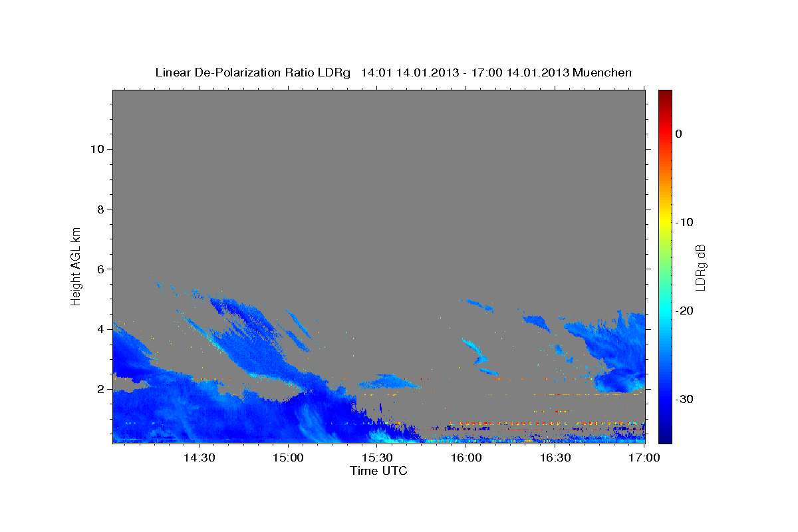Click the colorbar value -10
Screen dimensions: 798x532
(684, 222)
